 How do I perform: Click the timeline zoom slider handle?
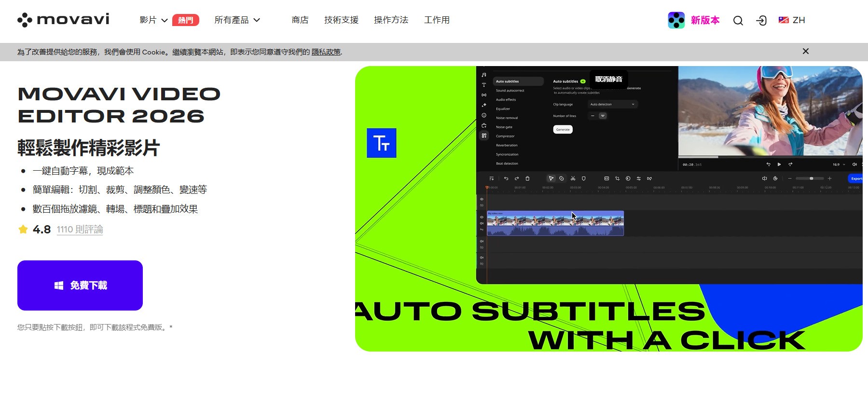[x=812, y=178]
